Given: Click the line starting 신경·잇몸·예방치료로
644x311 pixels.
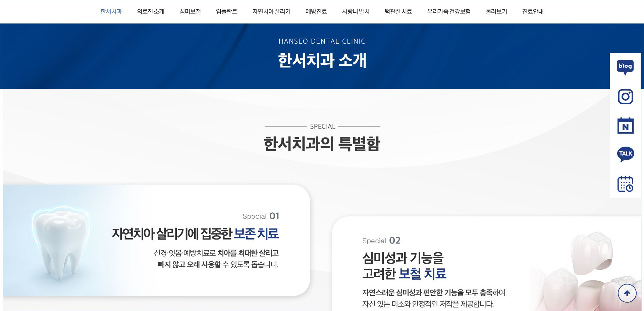Looking at the screenshot, I should 216,253.
